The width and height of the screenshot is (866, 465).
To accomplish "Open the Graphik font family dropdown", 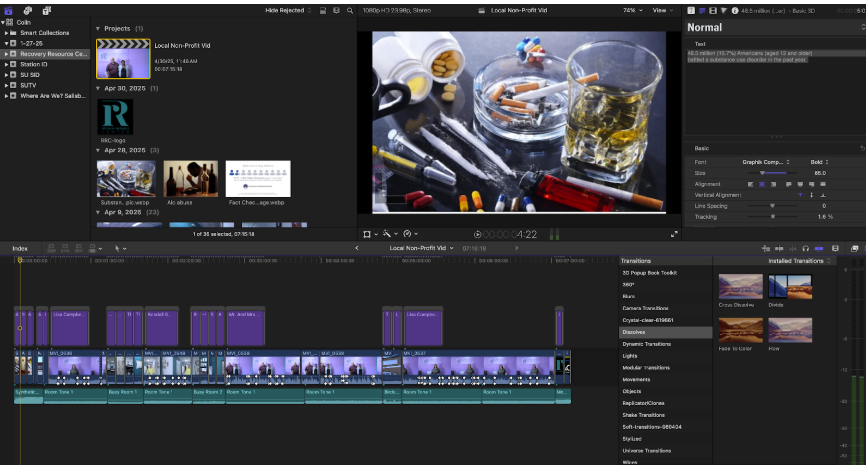I will 765,161.
